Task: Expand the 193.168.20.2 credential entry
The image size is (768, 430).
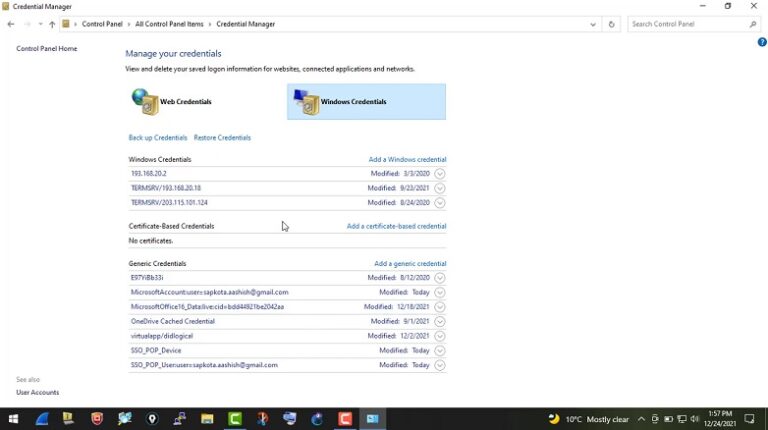Action: tap(440, 174)
